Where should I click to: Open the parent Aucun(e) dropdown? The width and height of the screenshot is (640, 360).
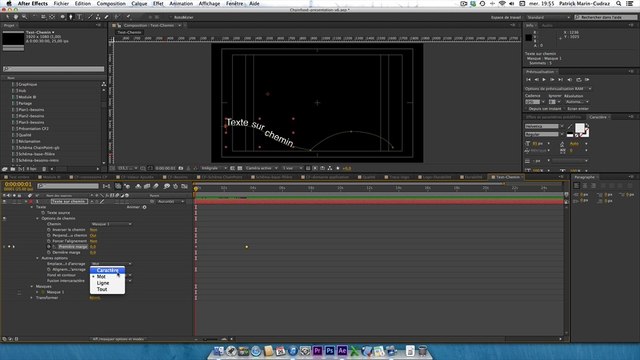pos(171,202)
